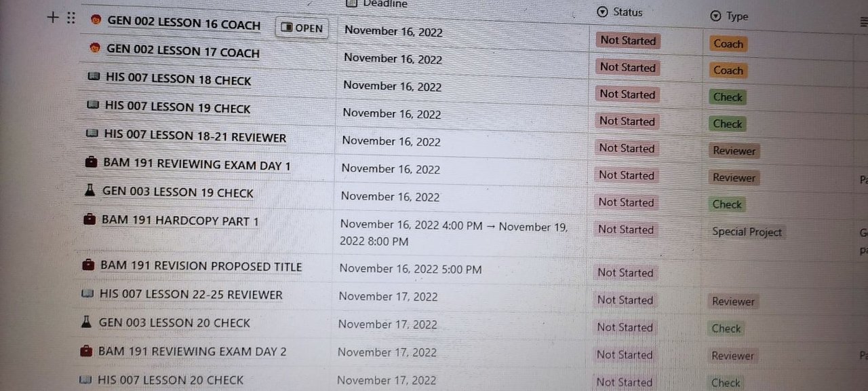Click OPEN button on GEN 002 LESSON 16
This screenshot has width=868, height=391.
tap(302, 28)
